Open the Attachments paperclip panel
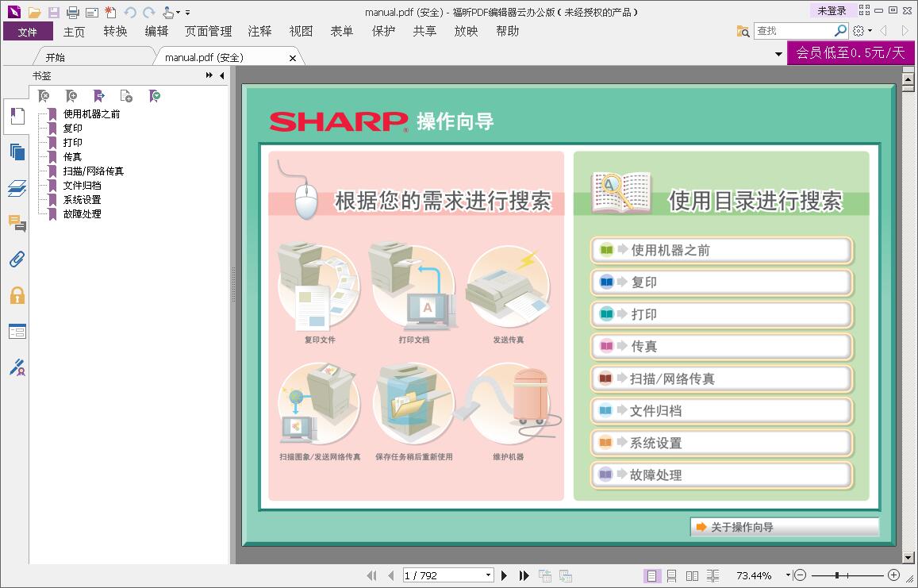This screenshot has width=918, height=588. click(x=17, y=259)
